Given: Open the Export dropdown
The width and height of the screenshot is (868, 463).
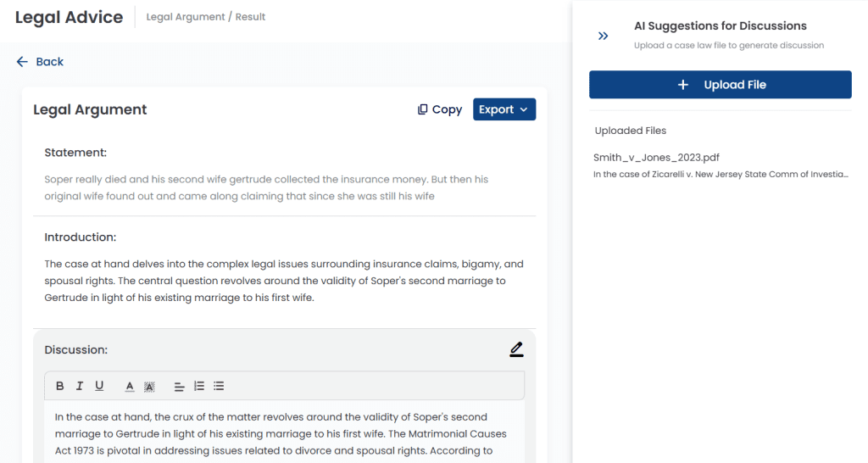Looking at the screenshot, I should pyautogui.click(x=504, y=109).
